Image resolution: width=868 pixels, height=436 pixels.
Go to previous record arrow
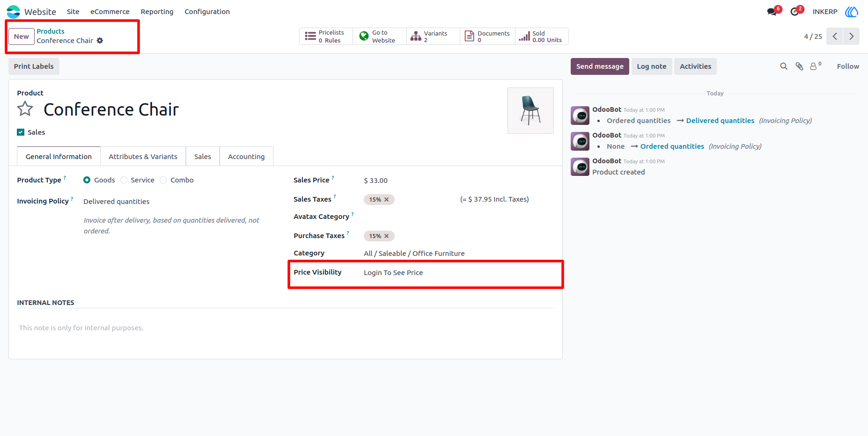tap(835, 36)
